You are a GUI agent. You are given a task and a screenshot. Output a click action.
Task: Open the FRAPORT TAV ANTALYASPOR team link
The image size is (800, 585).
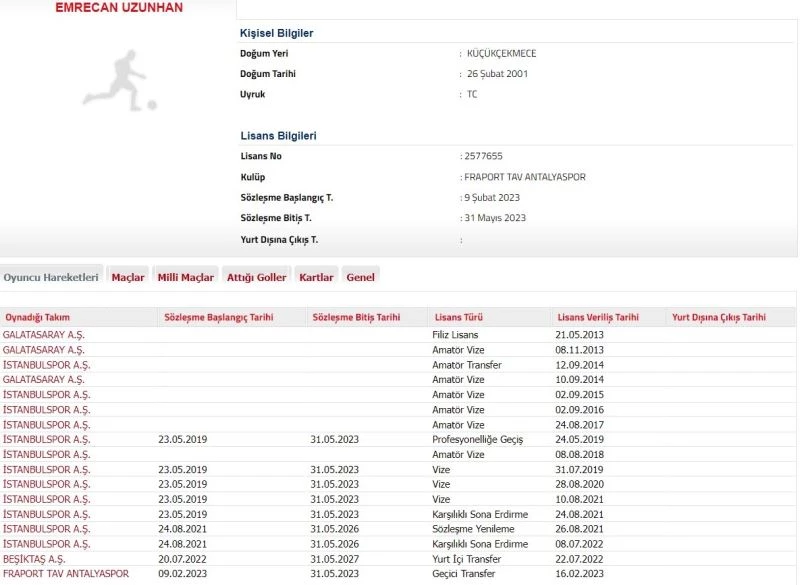[65, 574]
